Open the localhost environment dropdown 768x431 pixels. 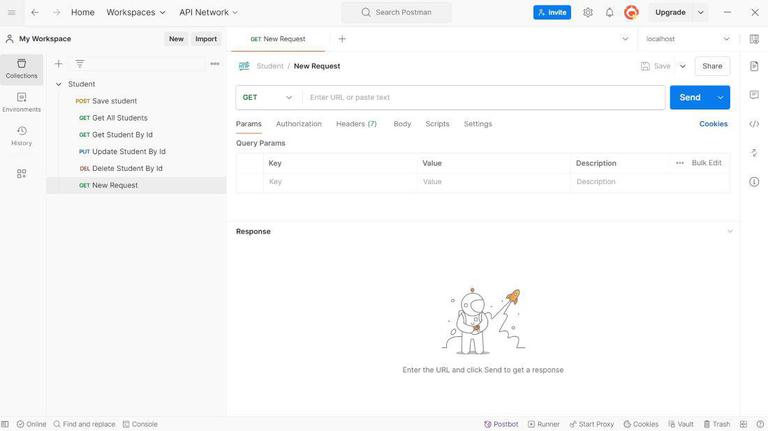688,39
